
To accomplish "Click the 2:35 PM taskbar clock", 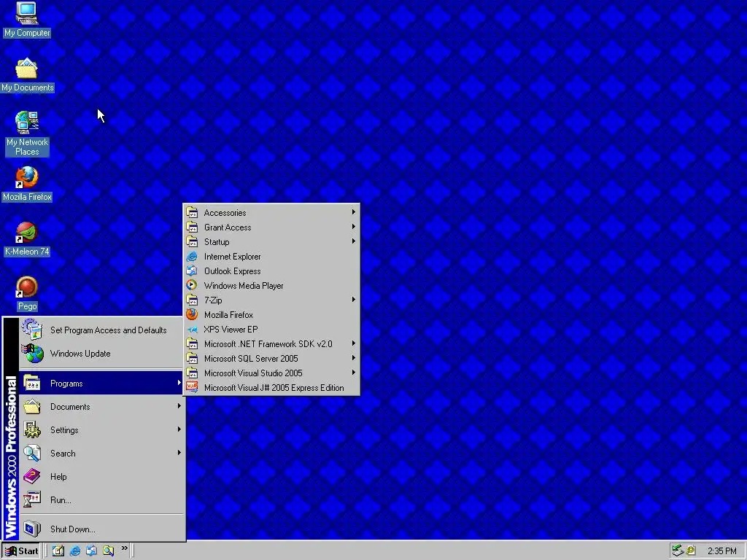I will pos(721,551).
